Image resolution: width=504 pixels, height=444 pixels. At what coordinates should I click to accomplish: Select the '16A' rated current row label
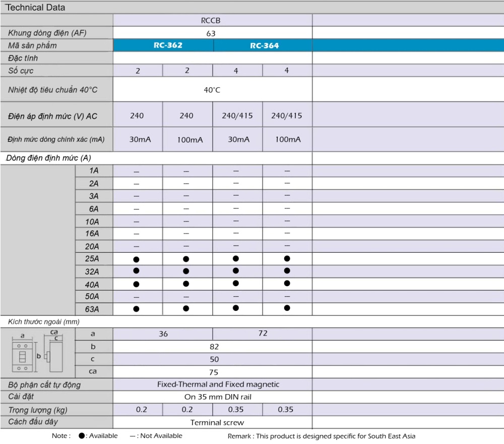point(92,234)
